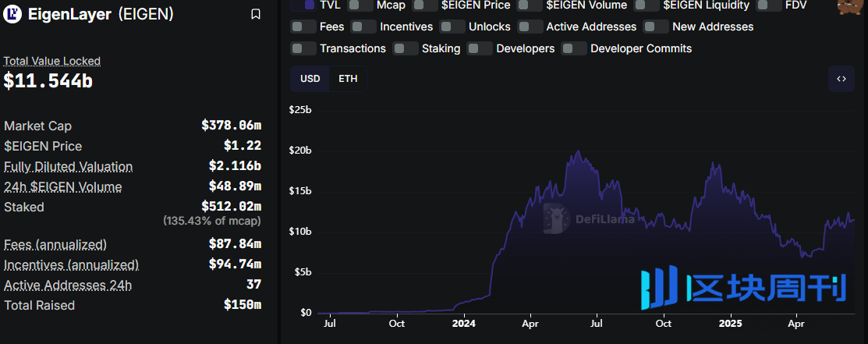Click the $10b y-axis label
Viewport: 868px width, 344px height.
(x=300, y=232)
